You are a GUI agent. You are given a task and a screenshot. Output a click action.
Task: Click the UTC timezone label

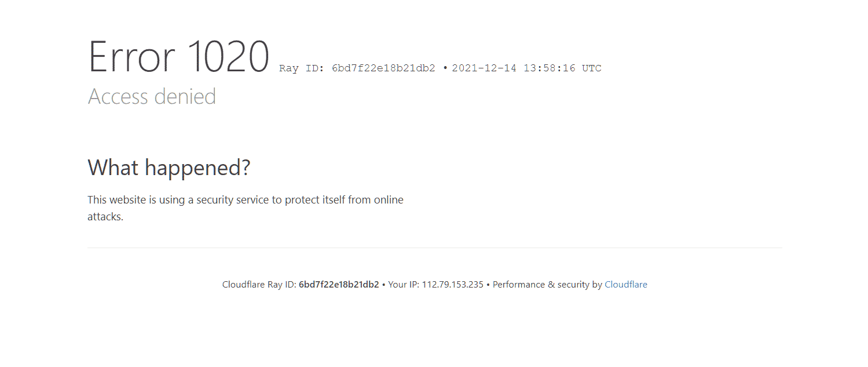(592, 68)
